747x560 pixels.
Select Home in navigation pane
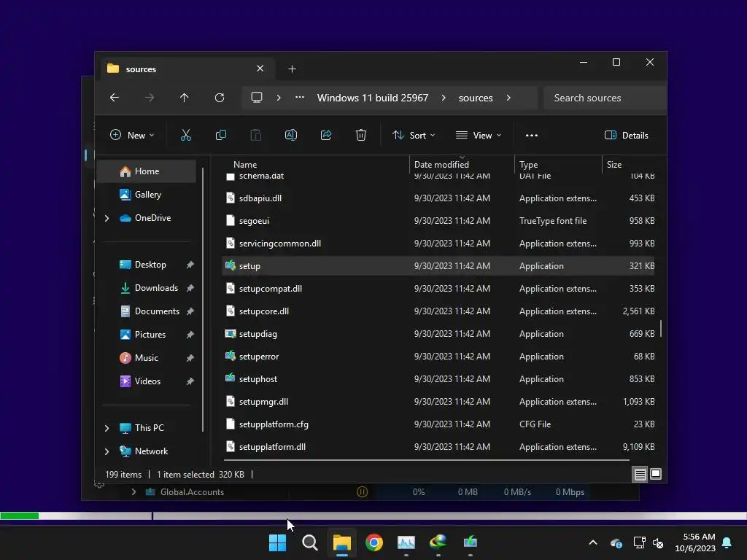click(x=147, y=171)
